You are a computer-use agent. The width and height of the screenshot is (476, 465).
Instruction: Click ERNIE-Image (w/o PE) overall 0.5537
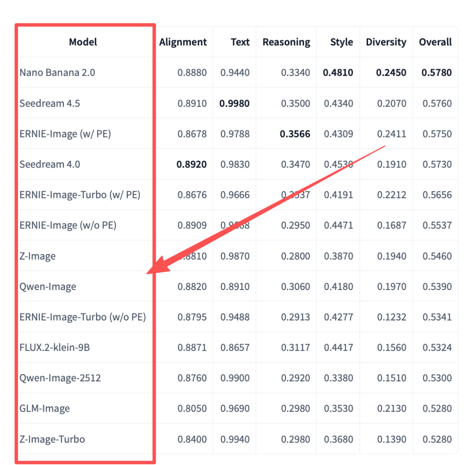point(437,226)
